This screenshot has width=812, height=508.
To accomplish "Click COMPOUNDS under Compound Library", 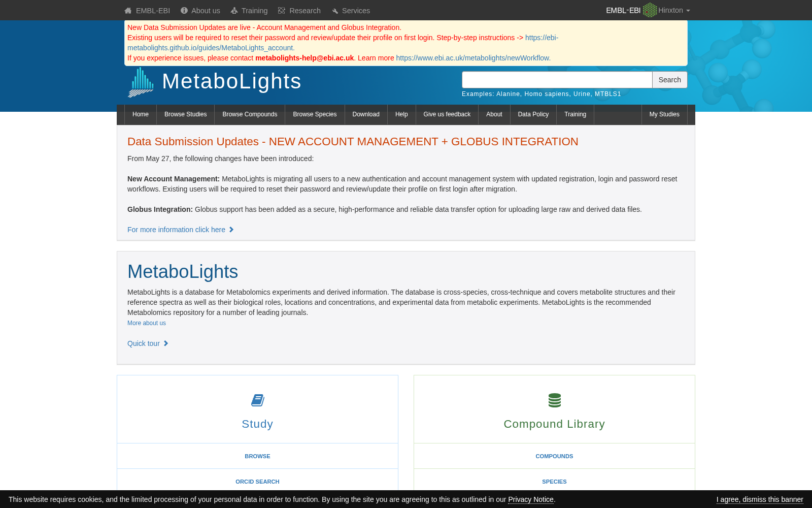I will pos(554,456).
